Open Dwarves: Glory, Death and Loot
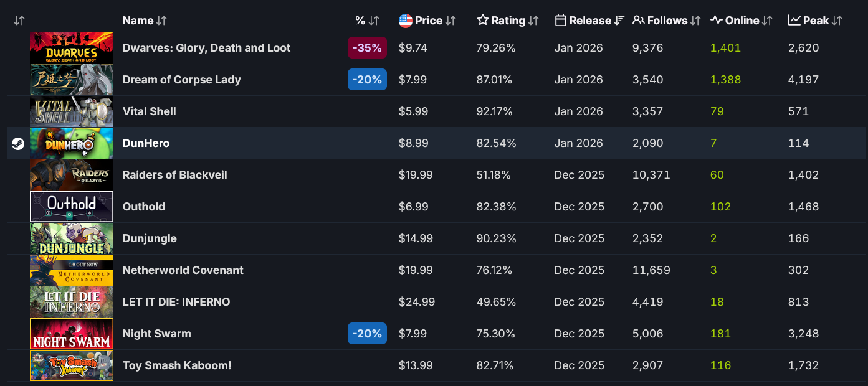Screen dimensions: 868x386 click(x=206, y=48)
